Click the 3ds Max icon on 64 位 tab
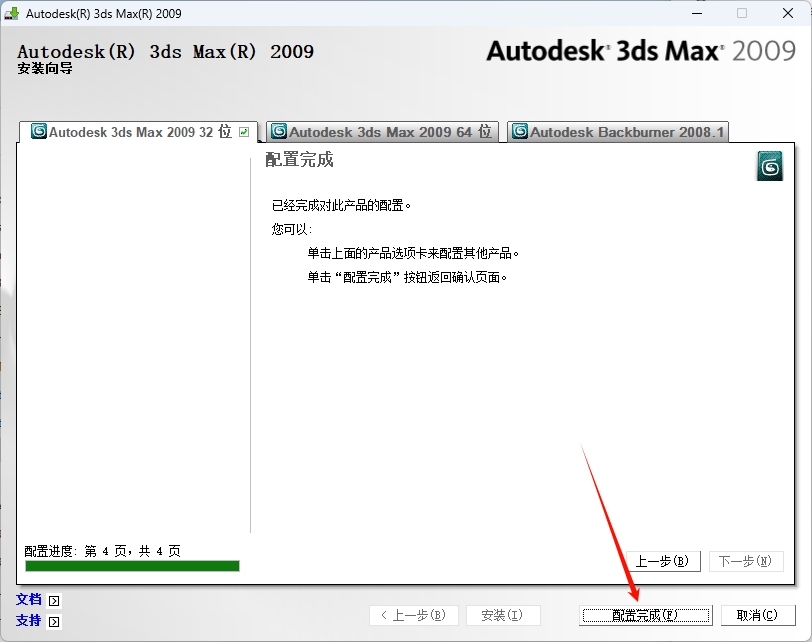 point(279,132)
